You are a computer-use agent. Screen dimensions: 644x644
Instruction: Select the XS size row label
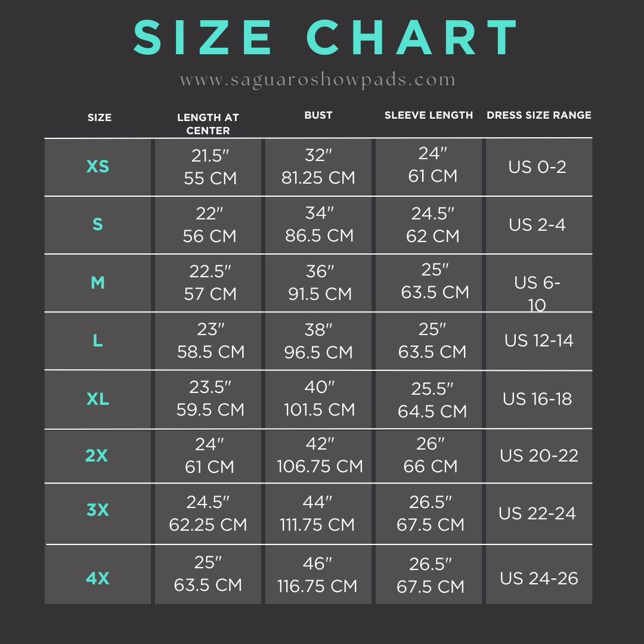[x=98, y=166]
